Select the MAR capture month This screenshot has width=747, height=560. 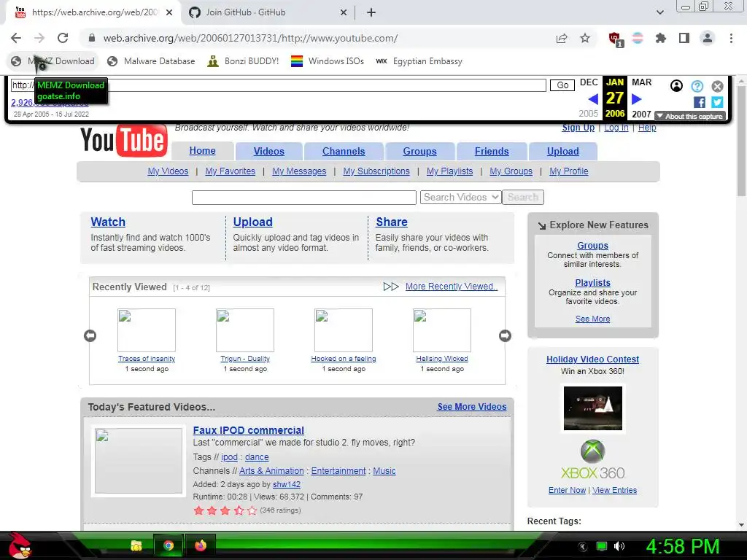pyautogui.click(x=642, y=82)
